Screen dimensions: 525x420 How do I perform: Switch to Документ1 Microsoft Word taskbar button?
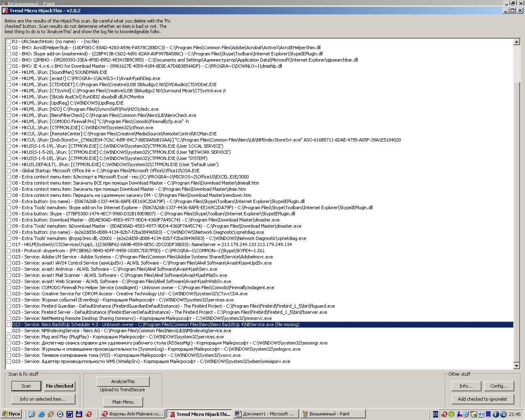pyautogui.click(x=265, y=414)
